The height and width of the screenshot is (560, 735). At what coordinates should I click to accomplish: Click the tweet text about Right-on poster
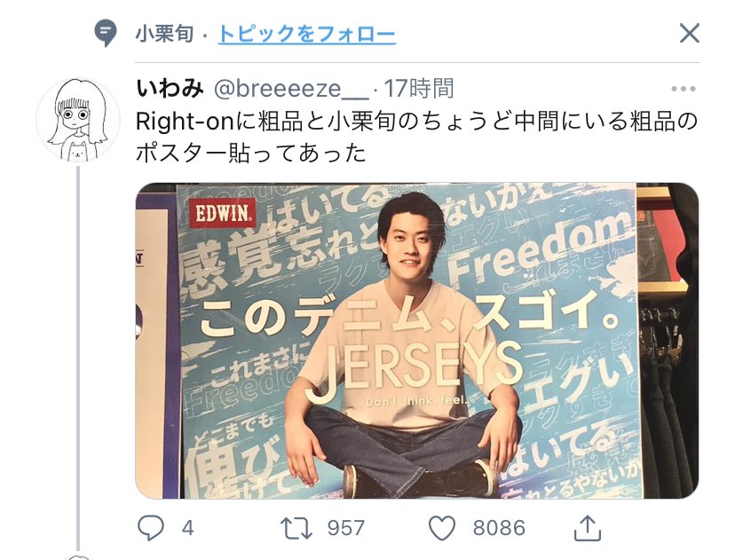coord(416,137)
